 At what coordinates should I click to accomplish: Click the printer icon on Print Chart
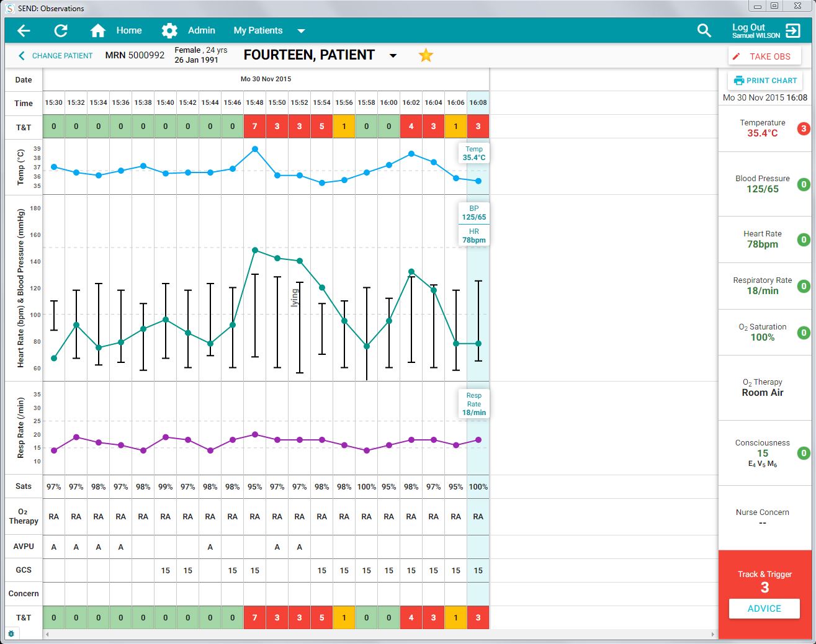(738, 81)
